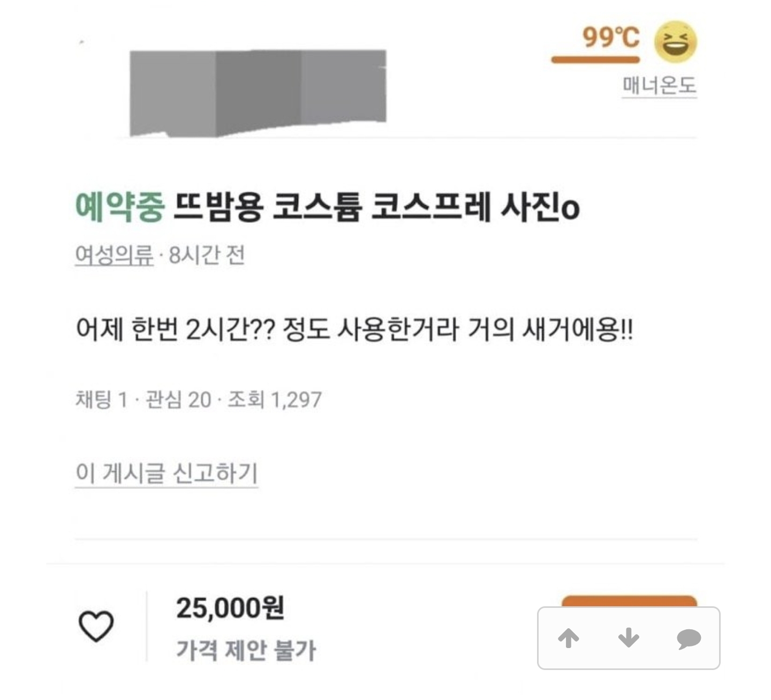Click the 99°C temperature value
This screenshot has height=700, width=771.
tap(611, 37)
